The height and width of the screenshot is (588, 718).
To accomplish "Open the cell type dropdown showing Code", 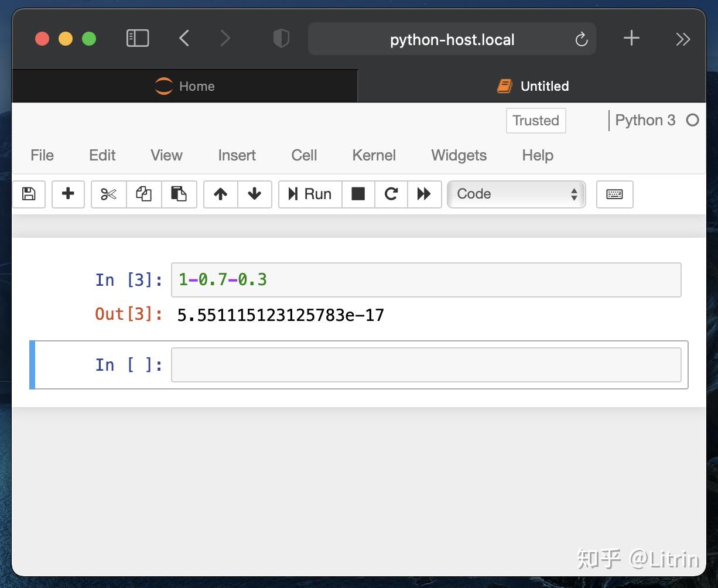I will coord(516,194).
